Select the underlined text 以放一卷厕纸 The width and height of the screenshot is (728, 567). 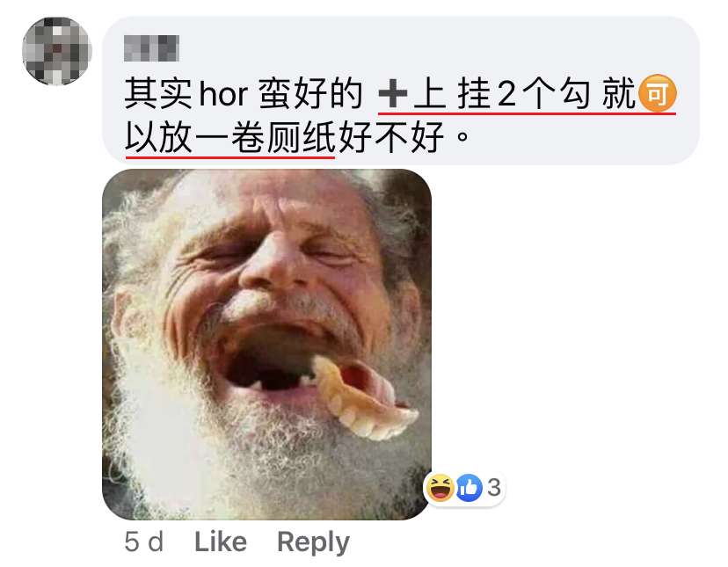pyautogui.click(x=230, y=137)
